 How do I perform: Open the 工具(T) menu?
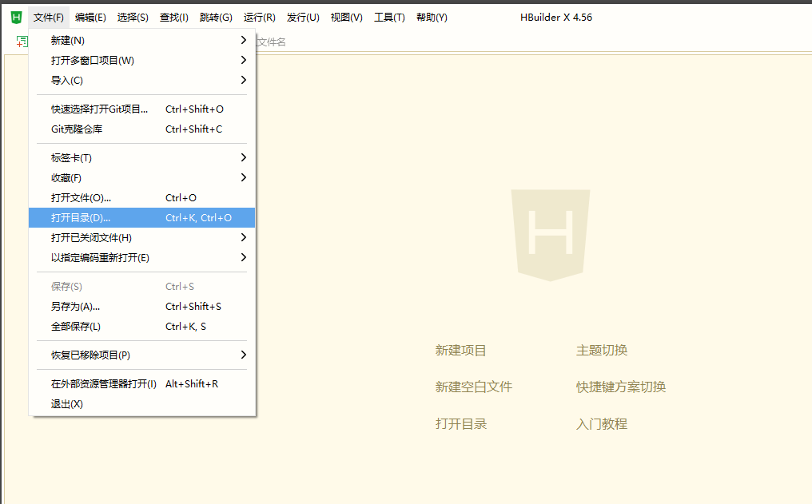pos(389,17)
